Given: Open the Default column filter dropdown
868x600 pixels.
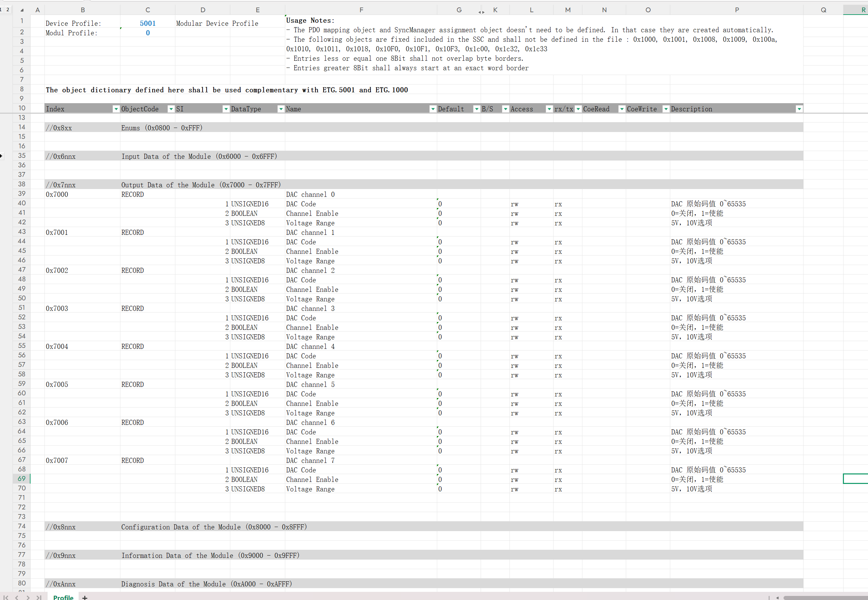Looking at the screenshot, I should (x=477, y=109).
